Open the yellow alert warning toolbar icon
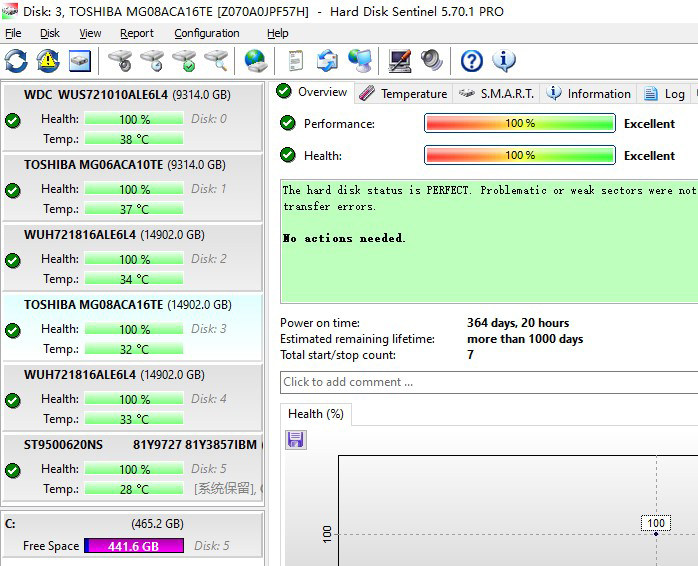This screenshot has height=566, width=698. click(48, 61)
